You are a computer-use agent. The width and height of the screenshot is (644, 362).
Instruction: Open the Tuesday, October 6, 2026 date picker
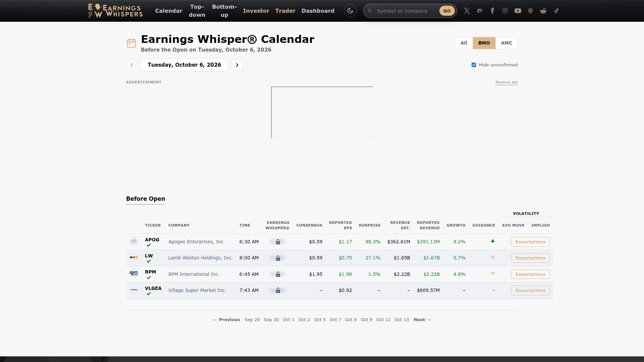tap(184, 65)
